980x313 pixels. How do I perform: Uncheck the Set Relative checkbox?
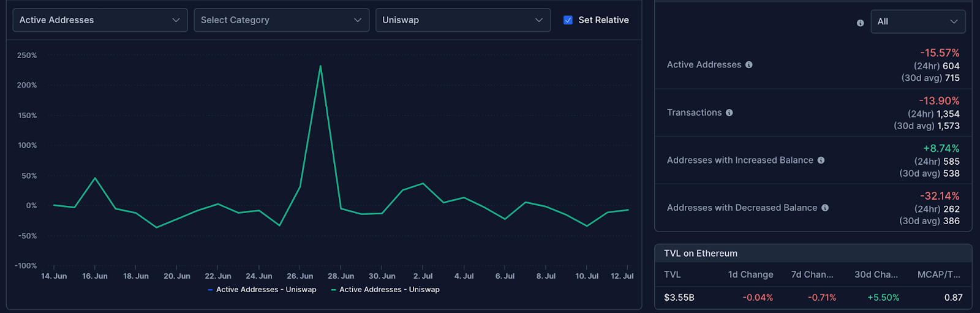[x=568, y=20]
